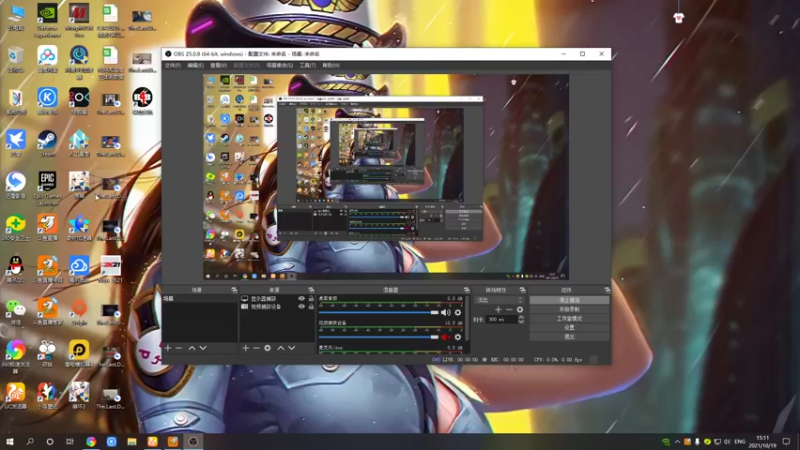Adjust the Desktop Audio volume slider
Image resolution: width=800 pixels, height=450 pixels.
click(378, 312)
